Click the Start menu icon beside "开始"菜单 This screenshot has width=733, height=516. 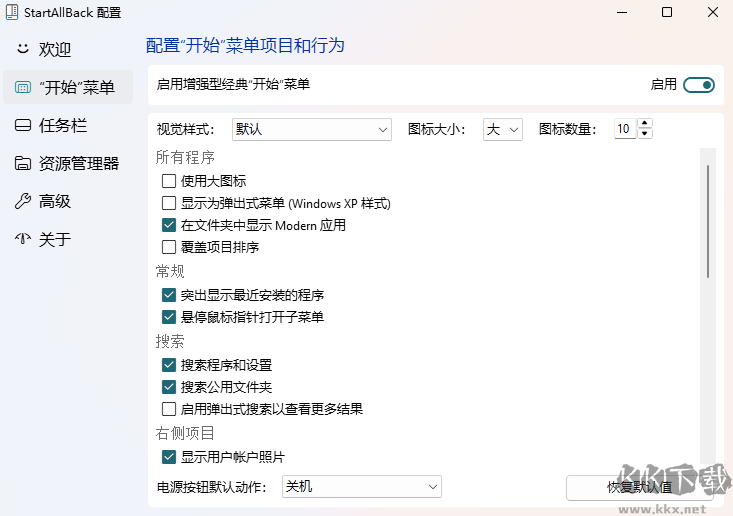point(23,88)
